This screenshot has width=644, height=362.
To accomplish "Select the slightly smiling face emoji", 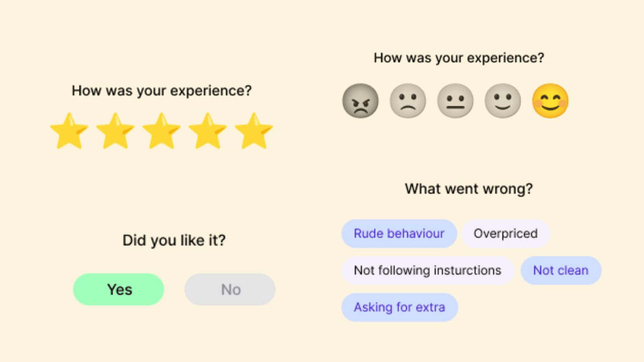I will tap(503, 101).
